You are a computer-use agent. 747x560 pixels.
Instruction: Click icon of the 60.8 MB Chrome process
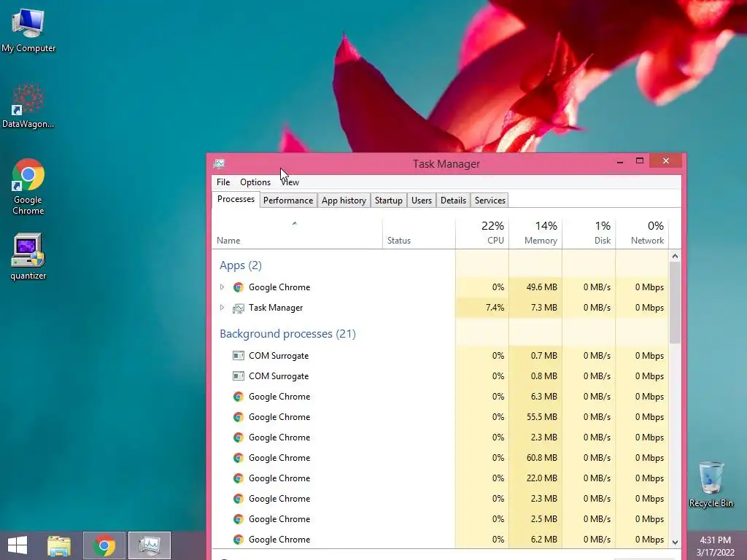239,458
